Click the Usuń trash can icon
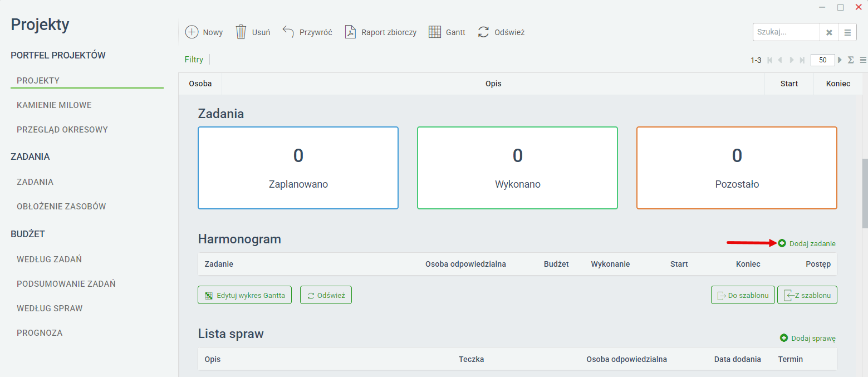Screen dimensions: 868x377 241,32
